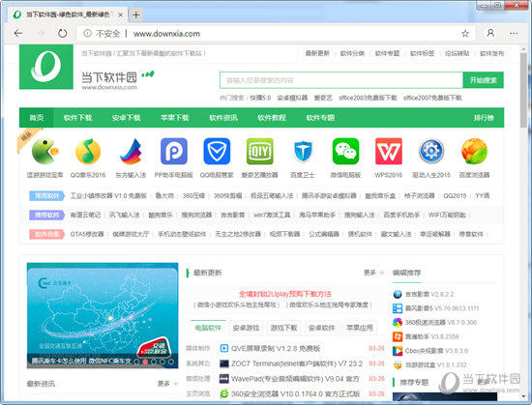Click the QVE屏幕录制 software icon
This screenshot has height=405, width=532.
pyautogui.click(x=224, y=348)
